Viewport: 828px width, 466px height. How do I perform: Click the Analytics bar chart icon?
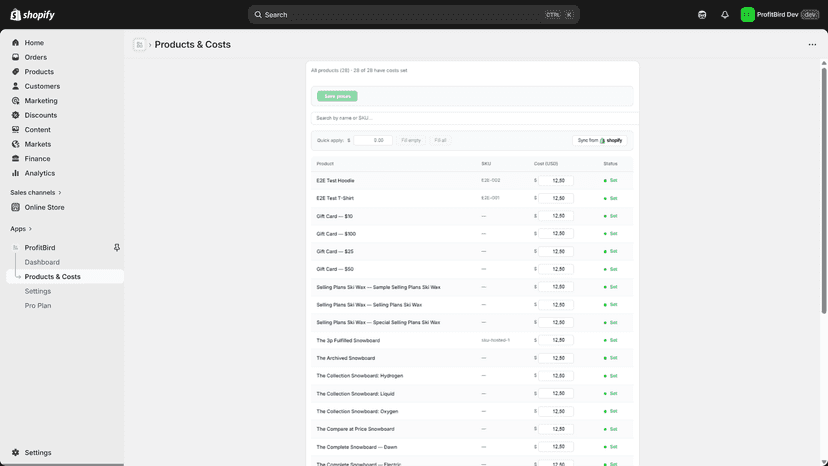click(15, 173)
